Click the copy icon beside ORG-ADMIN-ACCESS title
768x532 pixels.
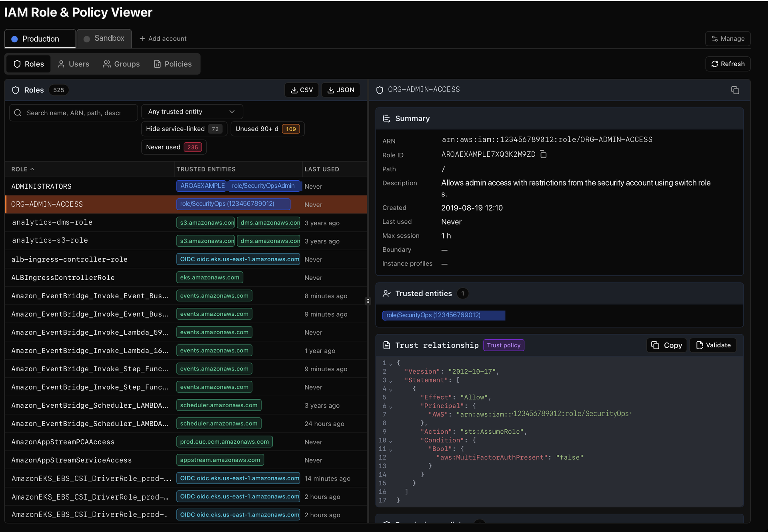[735, 90]
